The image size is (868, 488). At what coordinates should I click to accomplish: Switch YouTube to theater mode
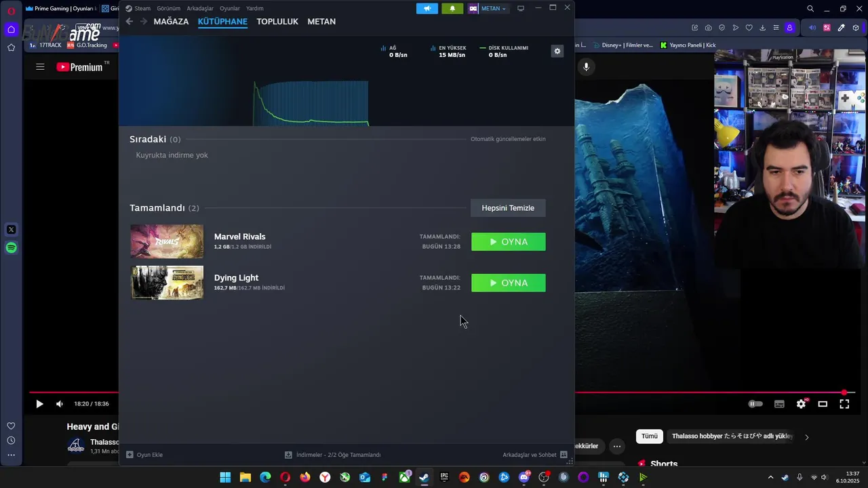[823, 404]
